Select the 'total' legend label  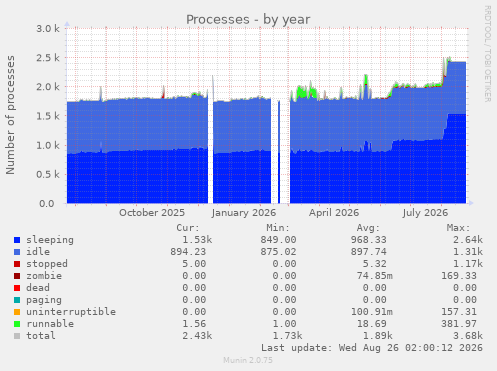tap(41, 336)
